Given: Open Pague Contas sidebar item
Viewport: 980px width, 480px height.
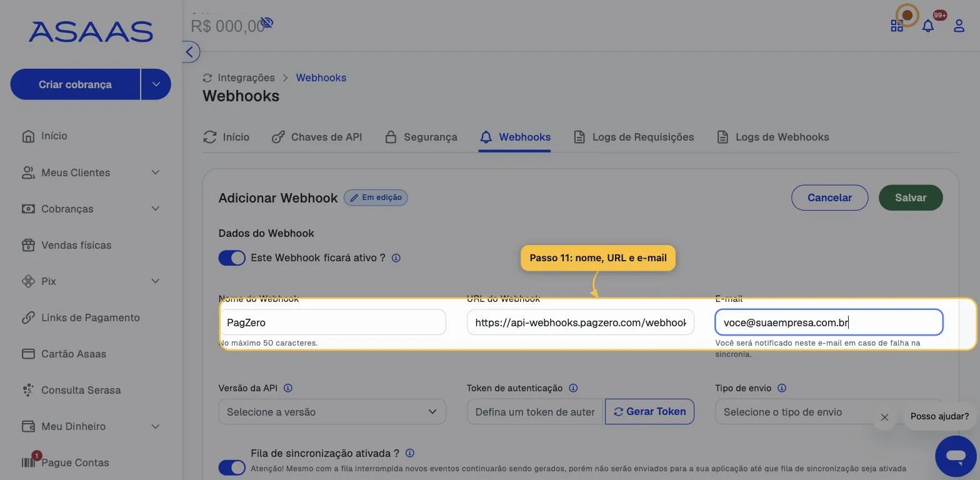Looking at the screenshot, I should pos(75,462).
